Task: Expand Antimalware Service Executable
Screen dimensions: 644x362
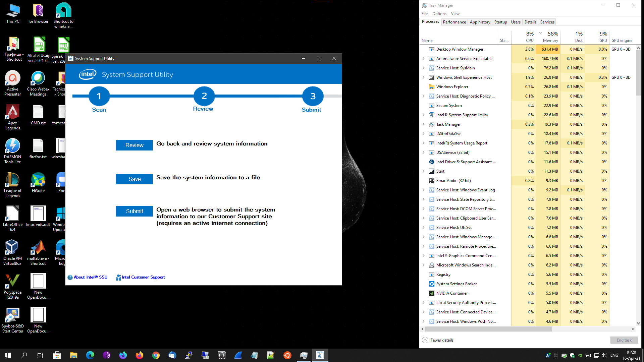Action: (x=423, y=58)
